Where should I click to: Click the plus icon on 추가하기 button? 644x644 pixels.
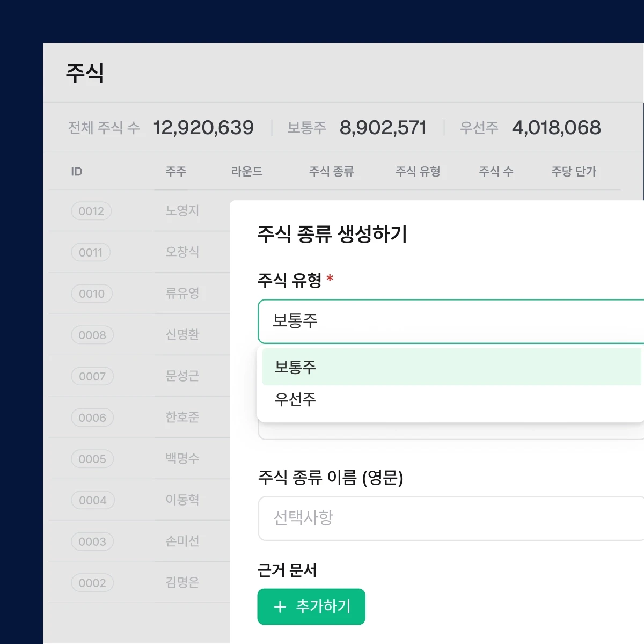pos(279,606)
